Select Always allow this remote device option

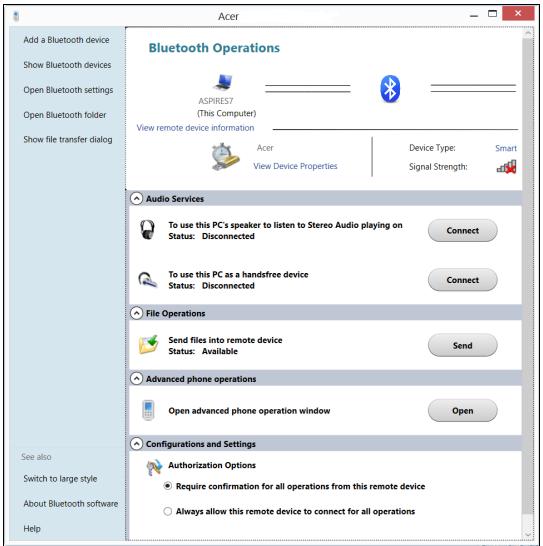tap(168, 511)
